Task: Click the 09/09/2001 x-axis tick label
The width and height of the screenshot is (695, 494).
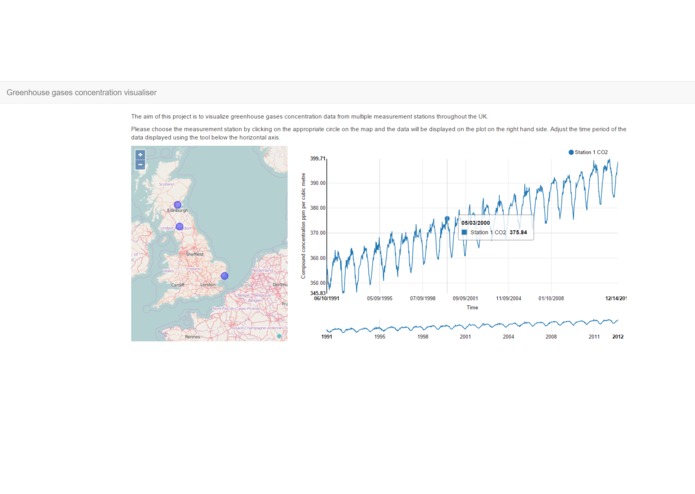Action: tap(465, 299)
